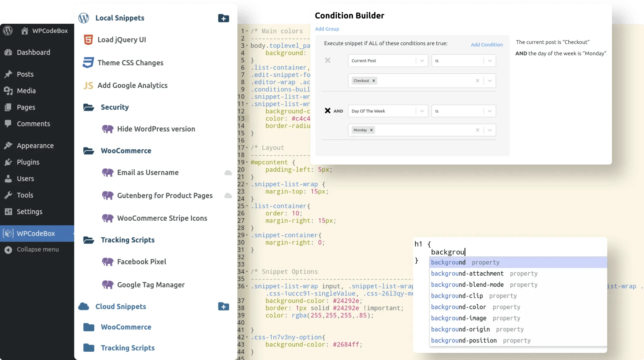644x360 pixels.
Task: Collapse the code fold arrow on line 25
Action: [x=247, y=206]
